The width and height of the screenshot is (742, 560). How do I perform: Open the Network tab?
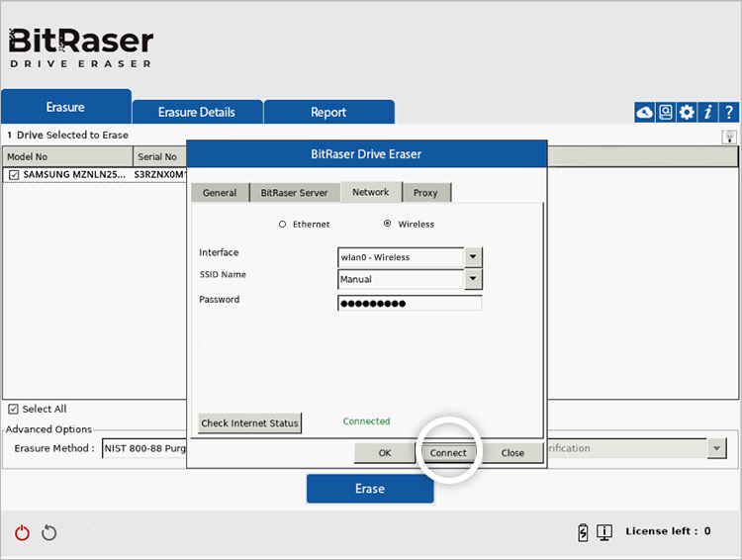(371, 192)
